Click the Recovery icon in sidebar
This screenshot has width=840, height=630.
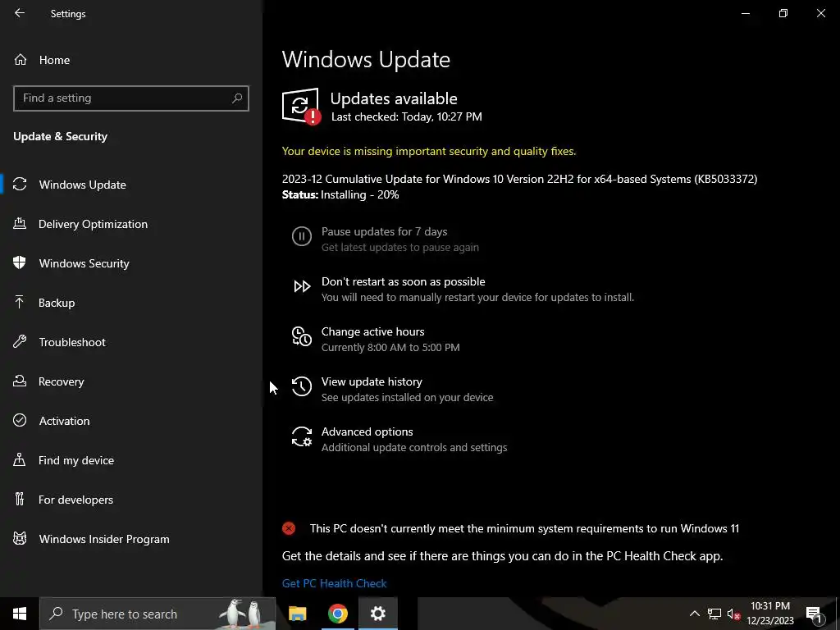pyautogui.click(x=20, y=381)
